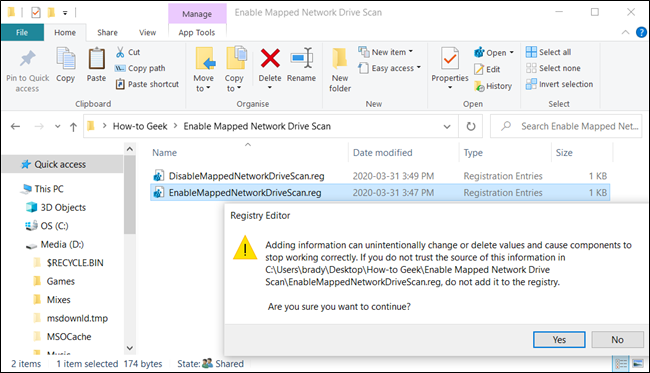Click the refresh button beside address bar
The height and width of the screenshot is (373, 650).
[471, 126]
